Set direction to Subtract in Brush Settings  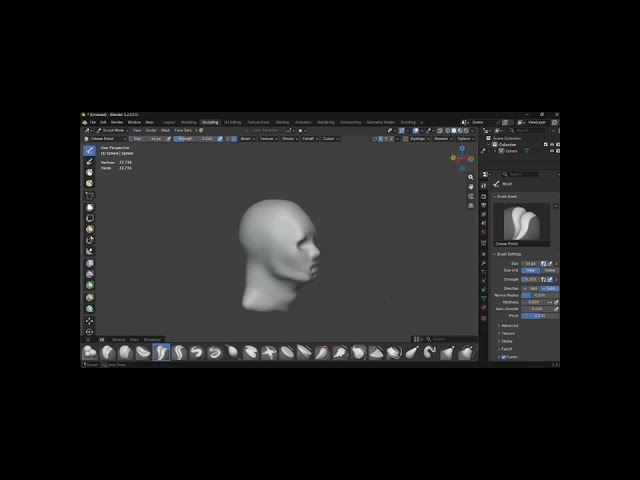coord(549,288)
